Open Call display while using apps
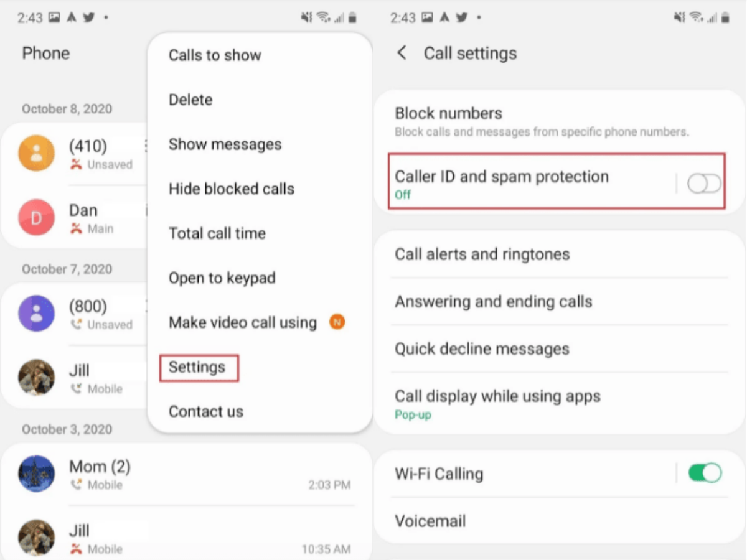 [559, 404]
